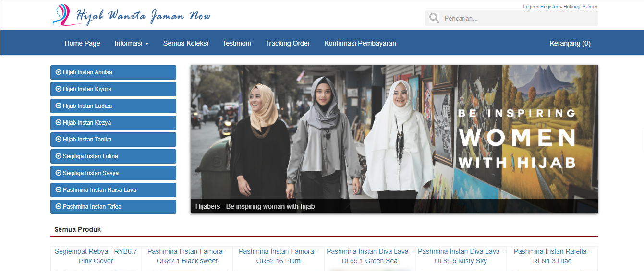The image size is (644, 271).
Task: Click the magnifying glass search icon
Action: 434,18
